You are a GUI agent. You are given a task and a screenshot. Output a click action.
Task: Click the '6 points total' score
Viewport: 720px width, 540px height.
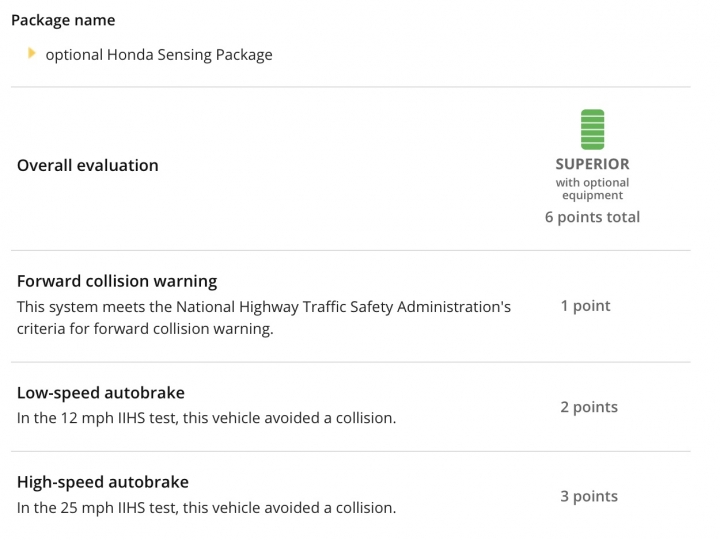(x=592, y=217)
